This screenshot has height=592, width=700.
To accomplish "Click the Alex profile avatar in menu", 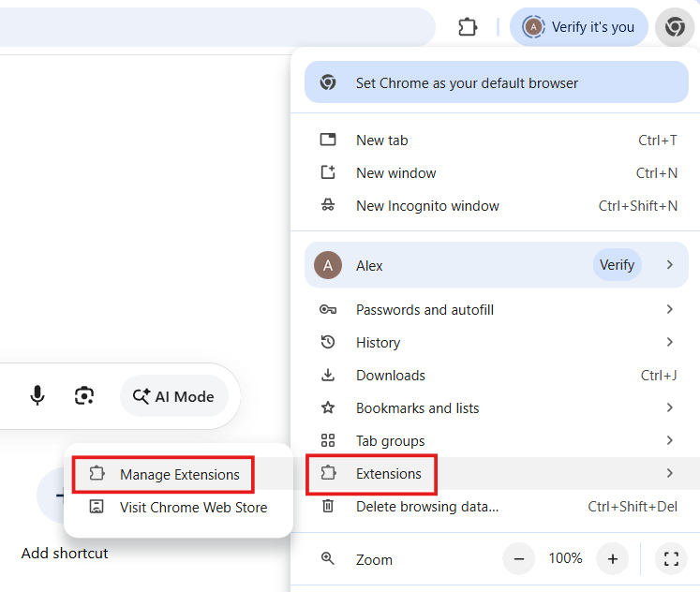I will click(328, 265).
